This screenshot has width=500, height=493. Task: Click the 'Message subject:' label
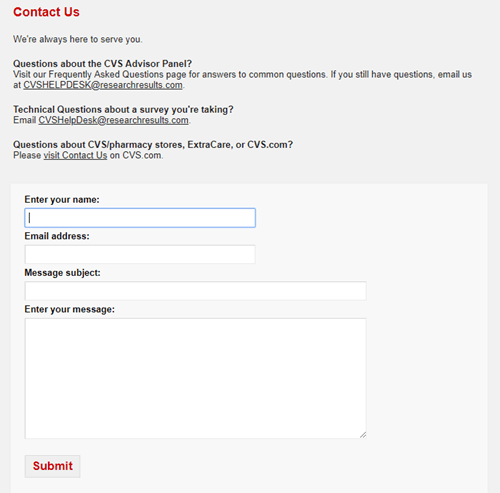point(62,273)
